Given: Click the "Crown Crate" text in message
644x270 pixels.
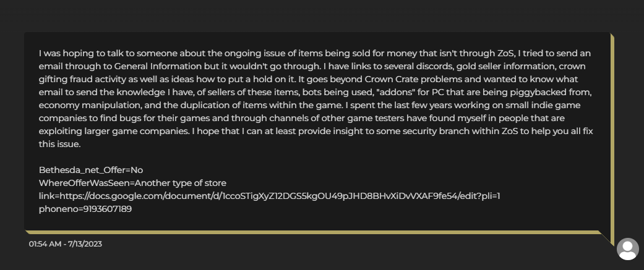Looking at the screenshot, I should (389, 79).
